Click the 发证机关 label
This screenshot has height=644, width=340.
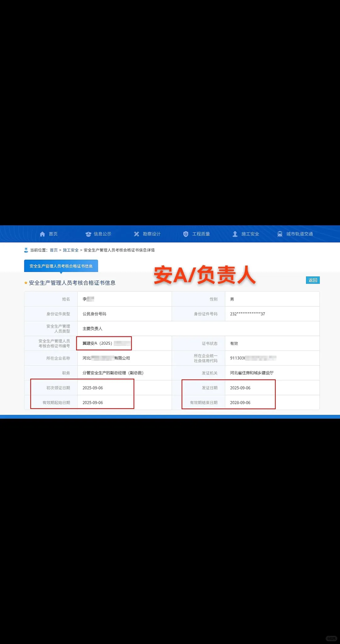tap(210, 373)
